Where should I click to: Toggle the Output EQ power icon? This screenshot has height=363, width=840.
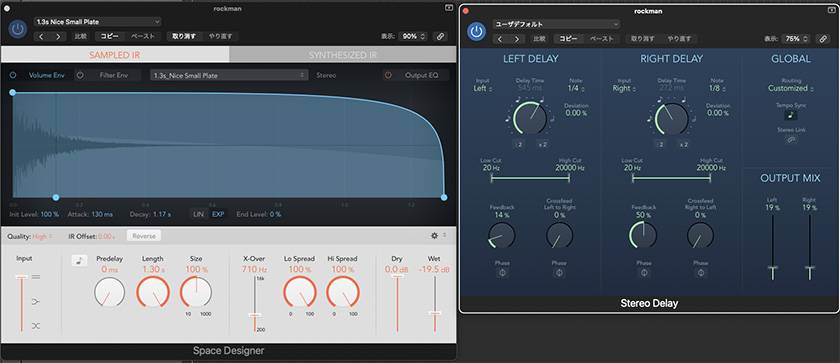coord(388,75)
